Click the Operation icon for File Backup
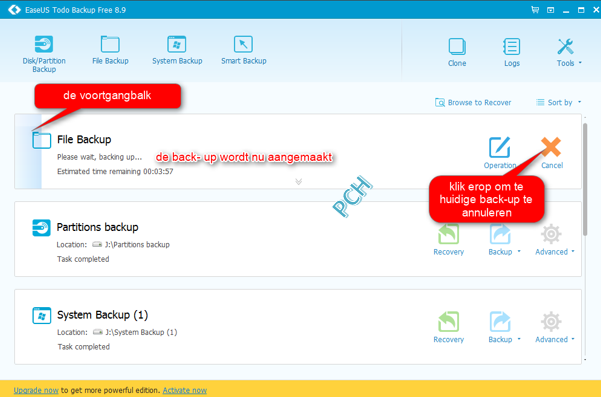Image resolution: width=601 pixels, height=397 pixels. click(500, 153)
